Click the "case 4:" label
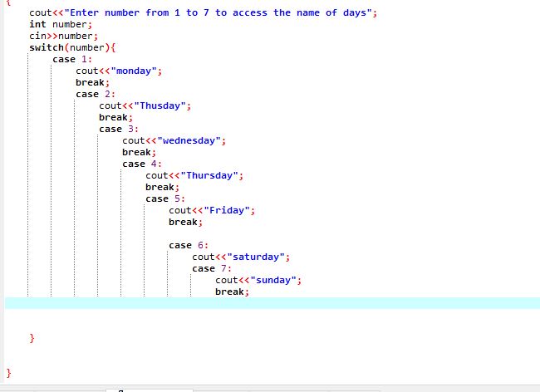Screen dimensions: 540x392 [142, 164]
